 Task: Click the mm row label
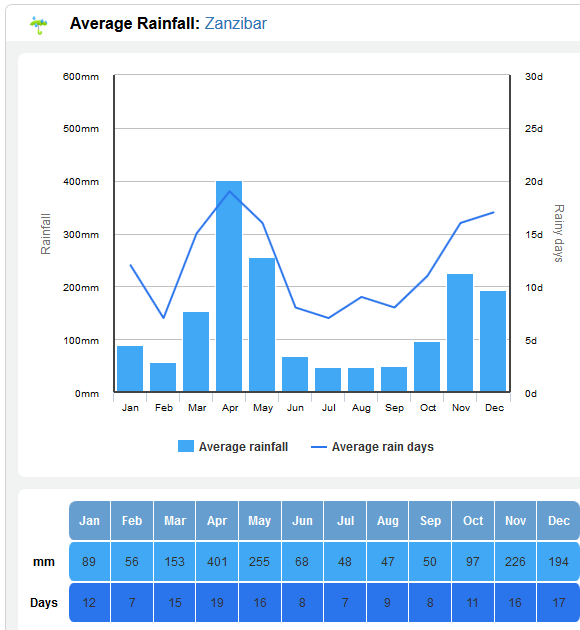tap(44, 561)
